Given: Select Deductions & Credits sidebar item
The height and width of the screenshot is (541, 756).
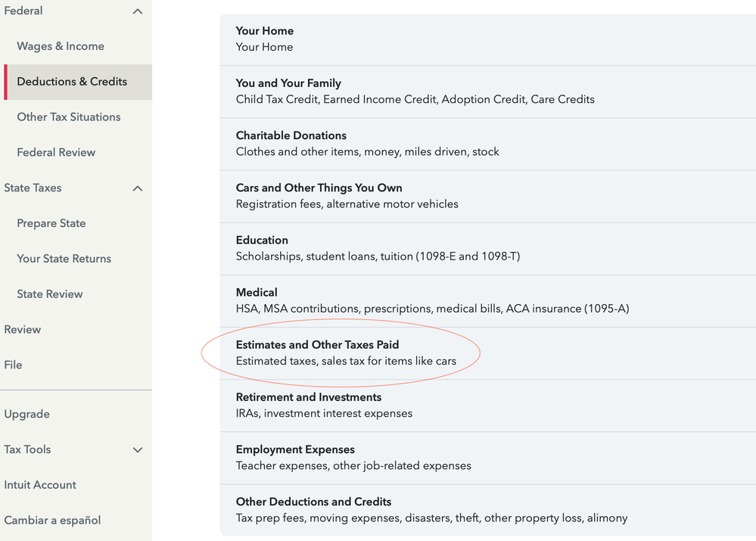Looking at the screenshot, I should [x=72, y=82].
